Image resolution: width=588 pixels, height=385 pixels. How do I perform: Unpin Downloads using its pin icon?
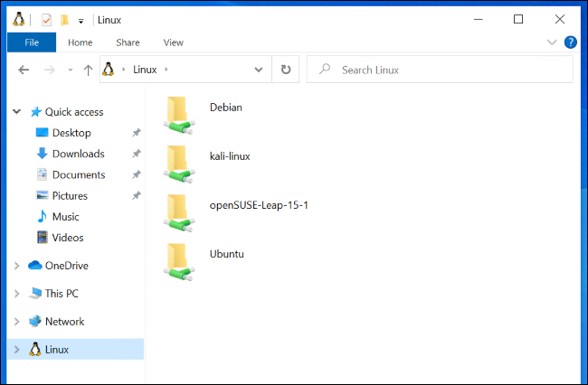136,154
